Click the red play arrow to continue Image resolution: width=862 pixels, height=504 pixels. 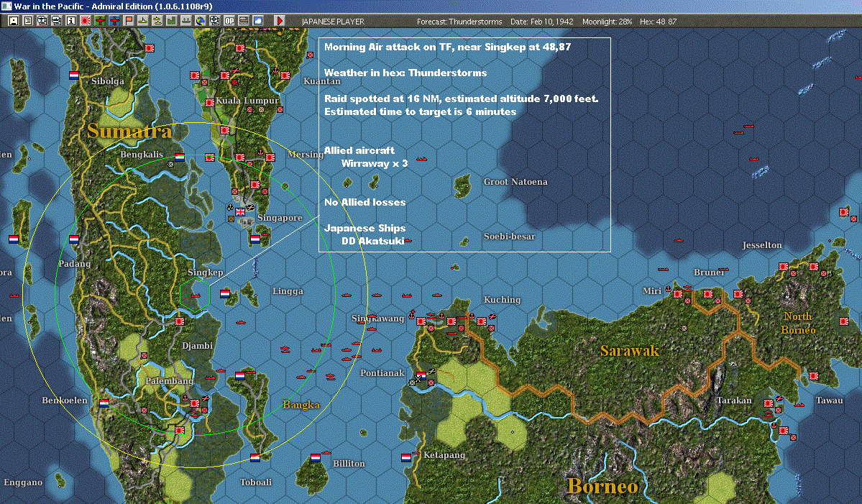pos(279,21)
